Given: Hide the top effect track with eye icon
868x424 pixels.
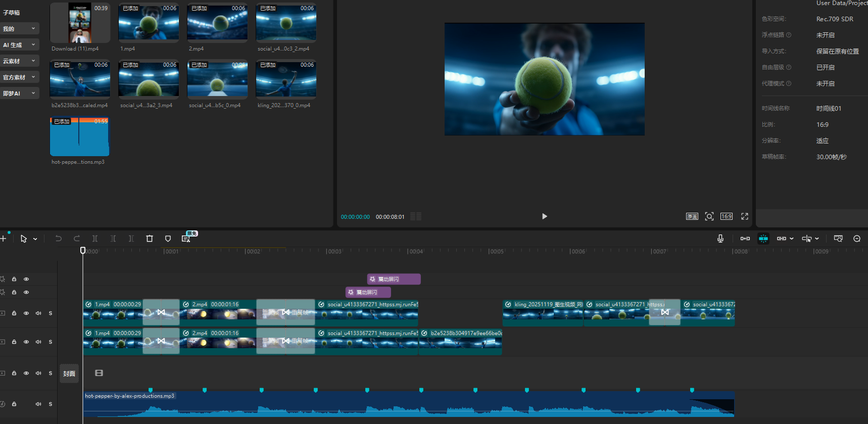Looking at the screenshot, I should [26, 279].
